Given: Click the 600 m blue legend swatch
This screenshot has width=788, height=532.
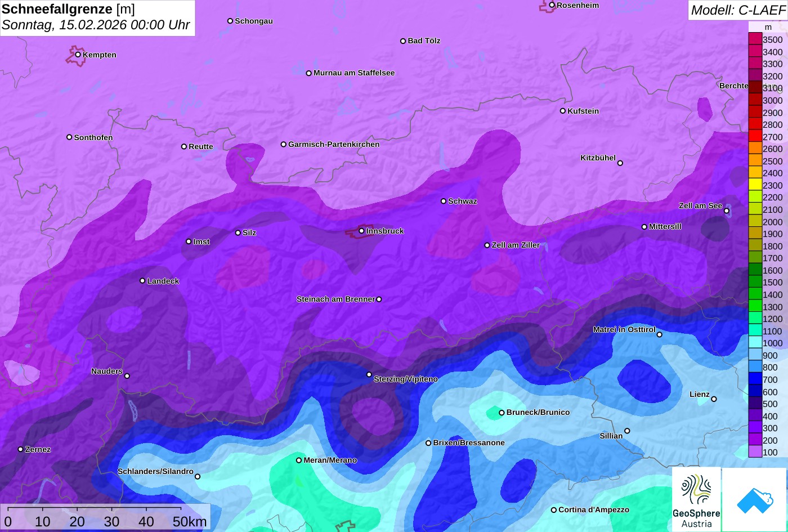Looking at the screenshot, I should pyautogui.click(x=755, y=391).
